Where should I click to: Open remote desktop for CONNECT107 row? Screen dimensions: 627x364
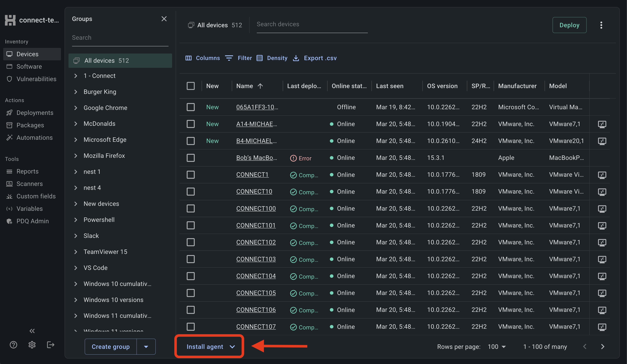tap(602, 327)
